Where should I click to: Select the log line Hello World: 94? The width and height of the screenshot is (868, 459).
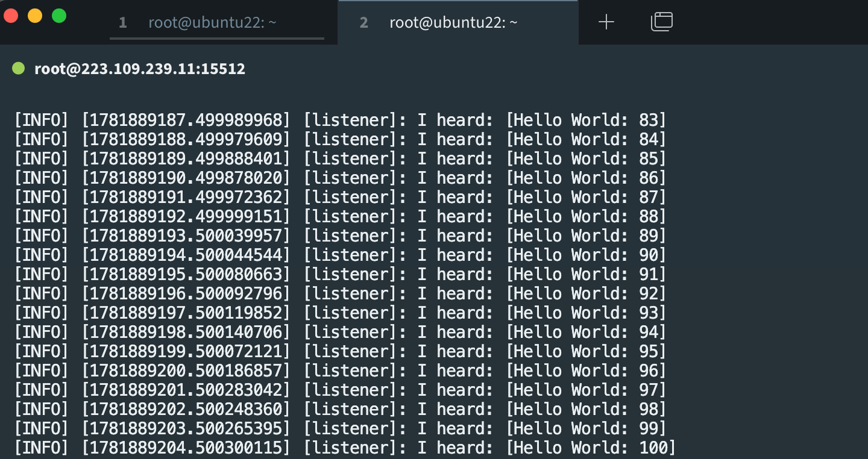pyautogui.click(x=340, y=332)
